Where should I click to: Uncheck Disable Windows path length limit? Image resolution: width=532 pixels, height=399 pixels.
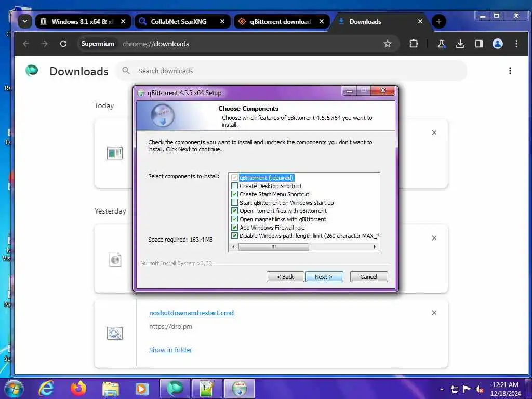(x=234, y=236)
